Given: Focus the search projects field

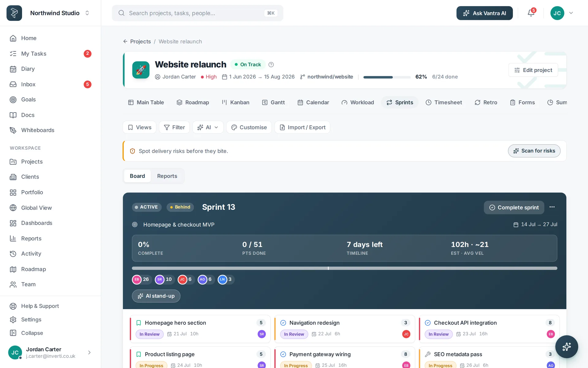Looking at the screenshot, I should click(198, 13).
